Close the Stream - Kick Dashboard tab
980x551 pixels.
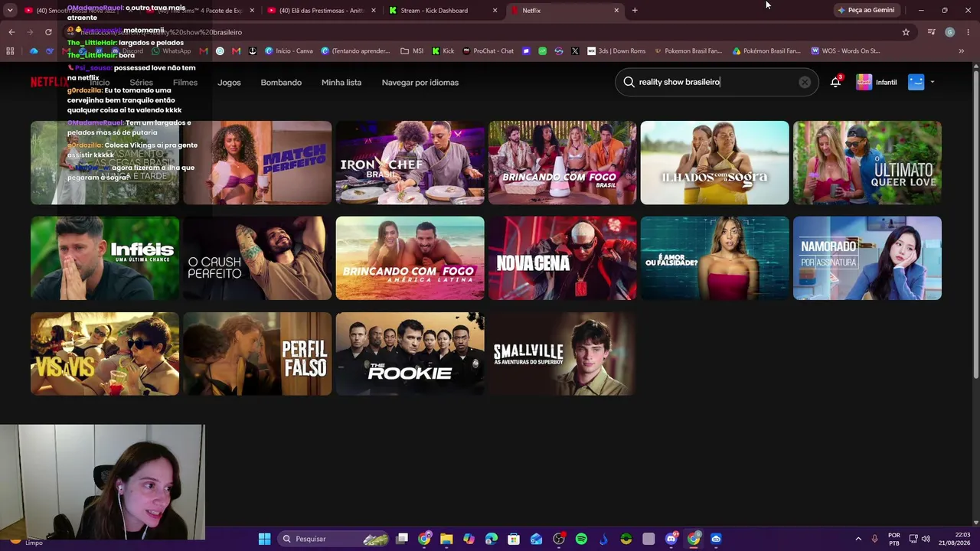point(495,11)
